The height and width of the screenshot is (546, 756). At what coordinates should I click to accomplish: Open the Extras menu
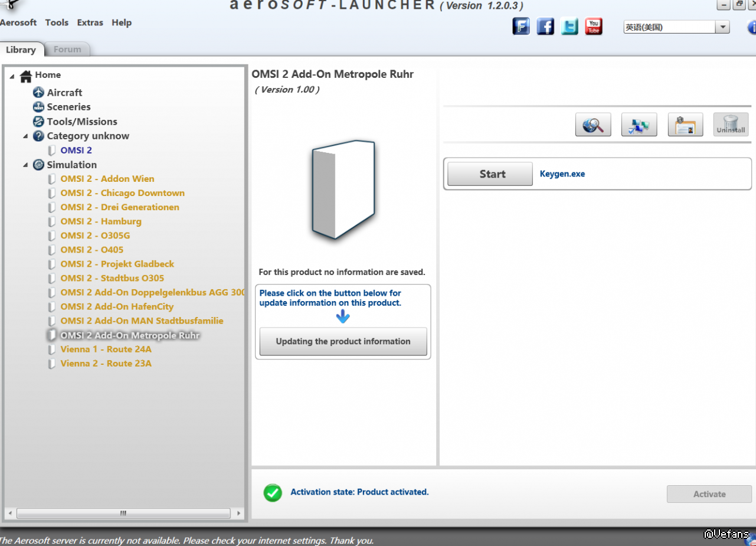tap(90, 22)
